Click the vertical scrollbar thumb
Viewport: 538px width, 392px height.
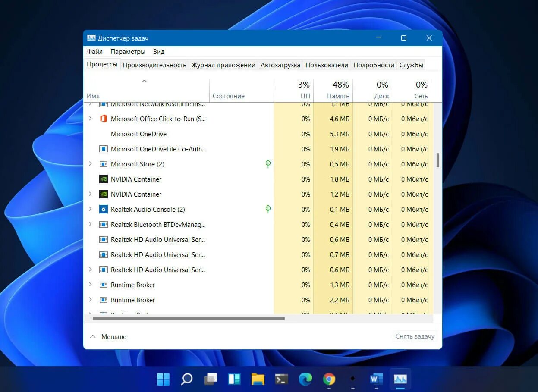438,160
